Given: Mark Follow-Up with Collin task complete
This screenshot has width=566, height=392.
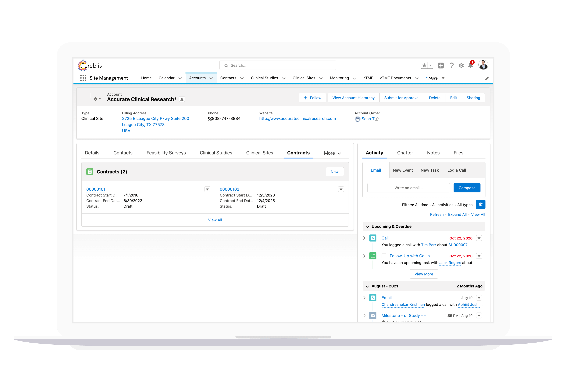Looking at the screenshot, I should [384, 256].
